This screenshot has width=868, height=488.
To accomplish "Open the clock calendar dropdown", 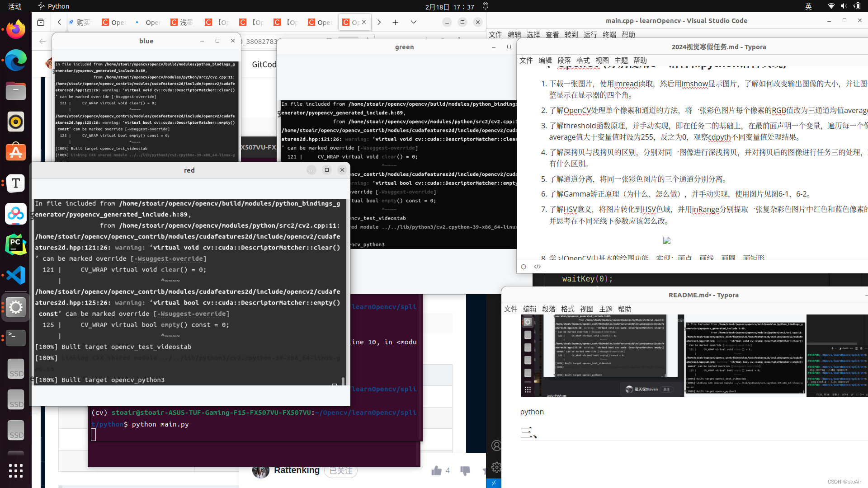I will pos(449,7).
